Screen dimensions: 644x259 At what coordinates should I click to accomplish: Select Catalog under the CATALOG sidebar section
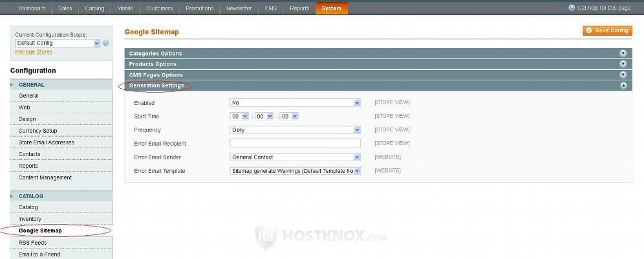pyautogui.click(x=61, y=207)
